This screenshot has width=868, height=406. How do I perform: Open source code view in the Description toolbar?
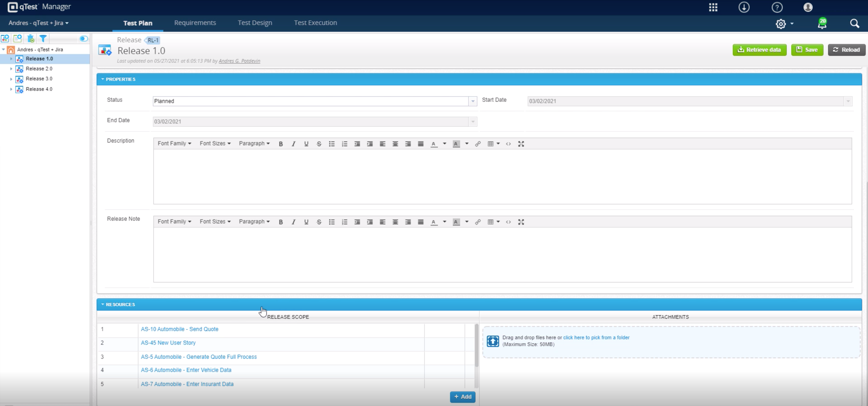tap(509, 144)
